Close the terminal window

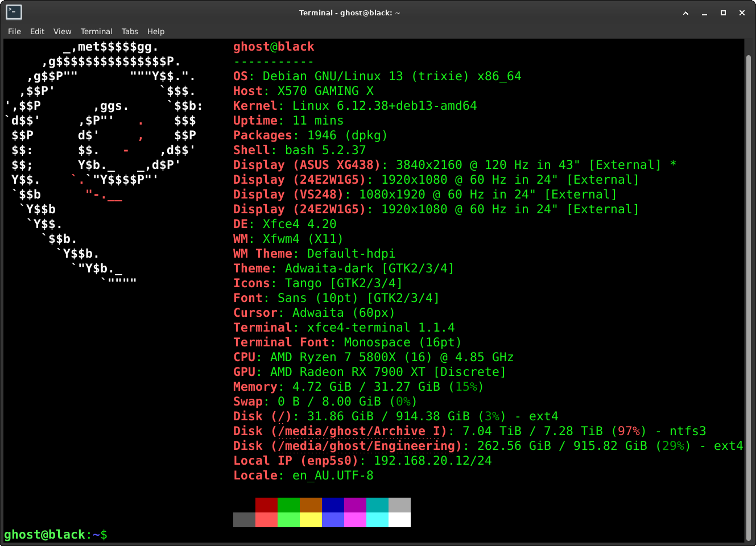coord(742,13)
